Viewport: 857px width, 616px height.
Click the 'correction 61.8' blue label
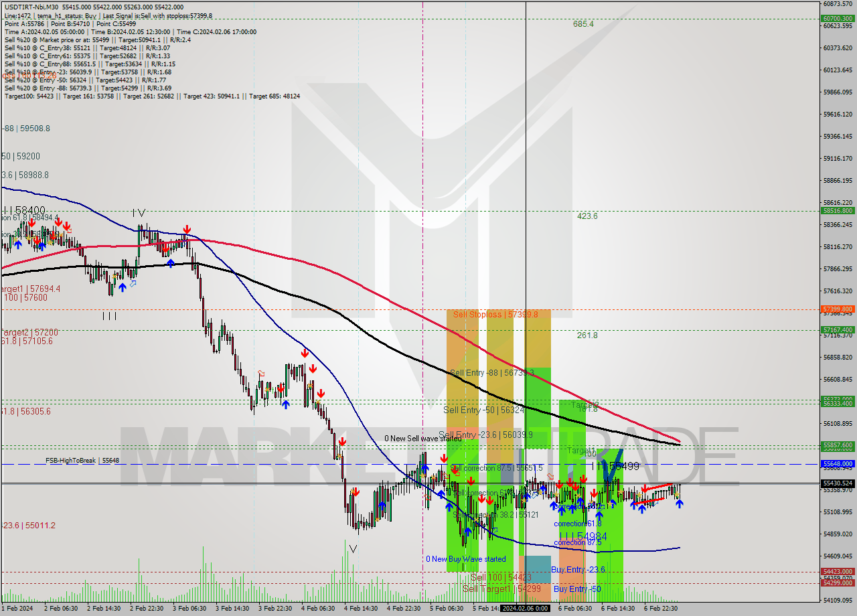(578, 524)
